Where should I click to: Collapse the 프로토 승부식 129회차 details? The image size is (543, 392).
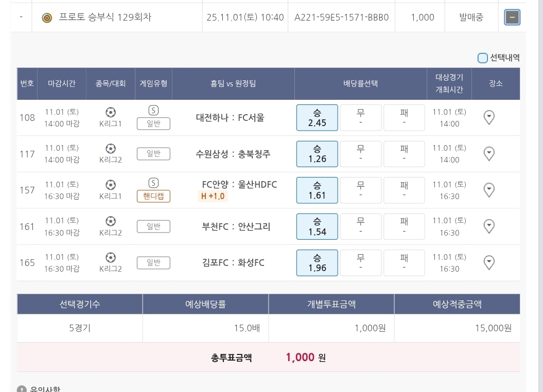coord(512,17)
